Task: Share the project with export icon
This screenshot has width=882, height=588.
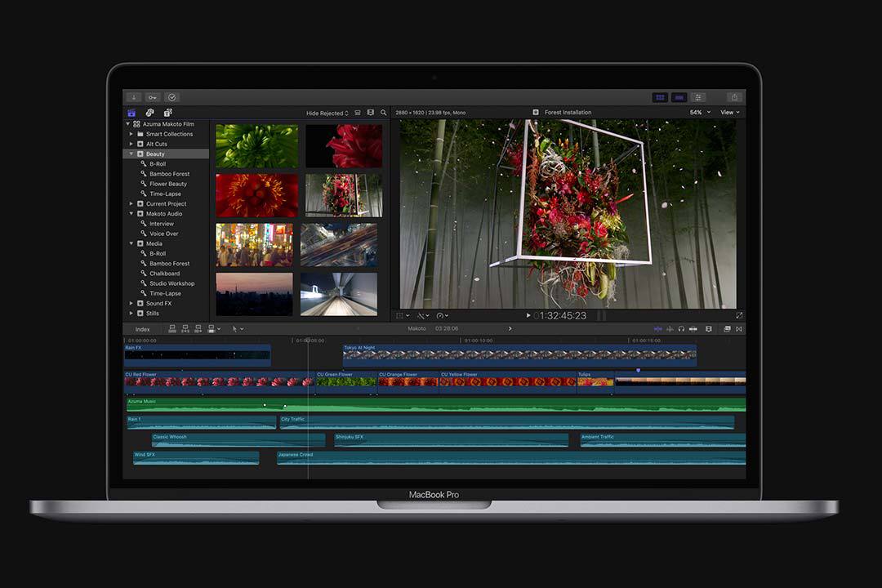Action: [734, 97]
